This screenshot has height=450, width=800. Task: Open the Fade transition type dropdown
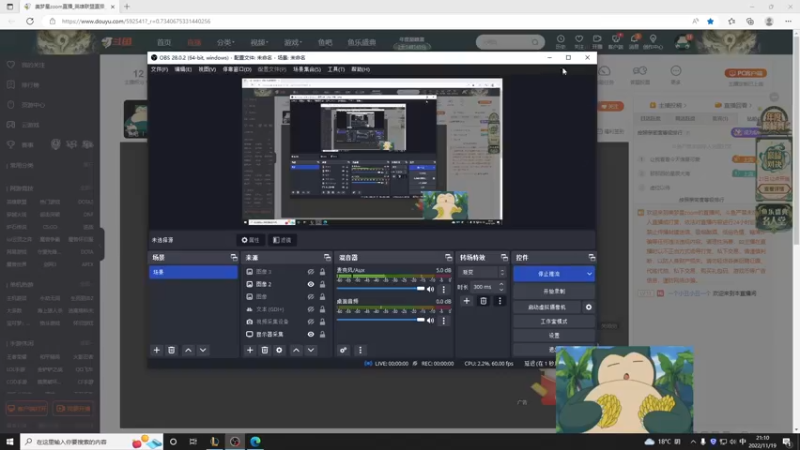(x=483, y=272)
